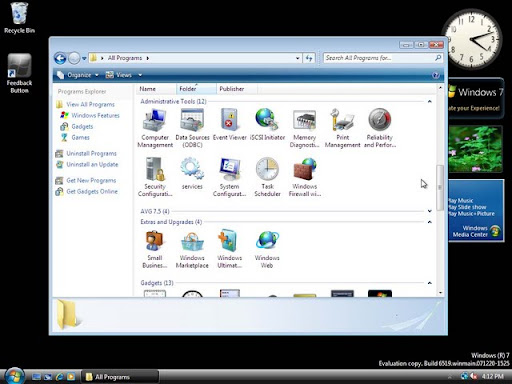The width and height of the screenshot is (512, 384).
Task: Collapse the Extras and Upgrades group
Action: (430, 222)
